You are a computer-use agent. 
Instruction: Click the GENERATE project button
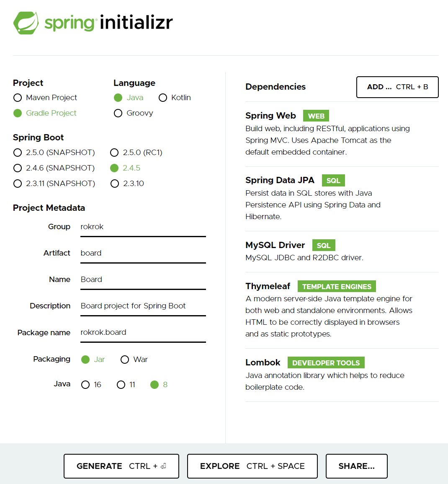point(121,466)
